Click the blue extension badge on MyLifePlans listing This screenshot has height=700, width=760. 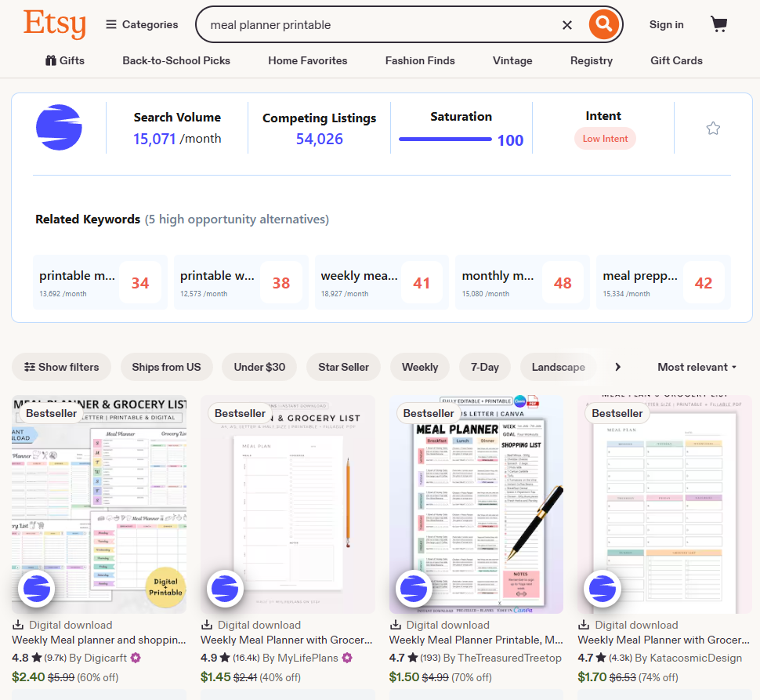[226, 589]
